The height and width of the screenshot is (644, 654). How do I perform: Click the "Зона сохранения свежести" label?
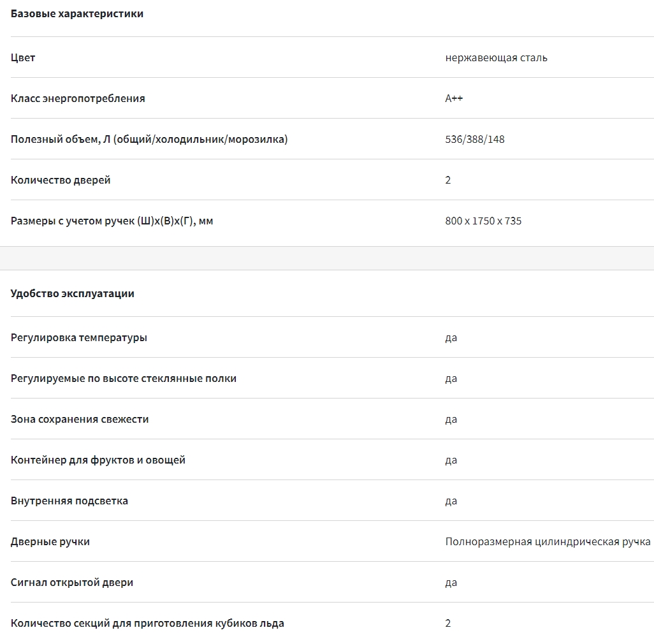(80, 420)
